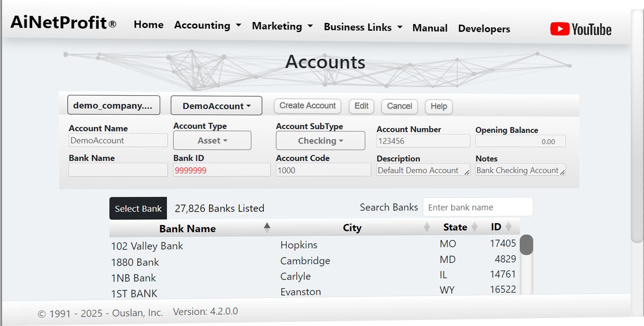This screenshot has height=326, width=644.
Task: Focus the Bank ID field
Action: pyautogui.click(x=222, y=170)
